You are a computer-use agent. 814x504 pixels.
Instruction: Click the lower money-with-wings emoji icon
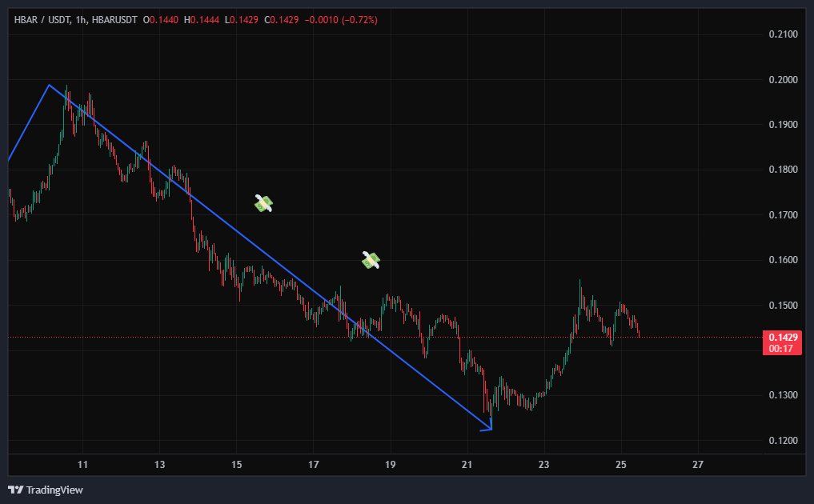370,260
